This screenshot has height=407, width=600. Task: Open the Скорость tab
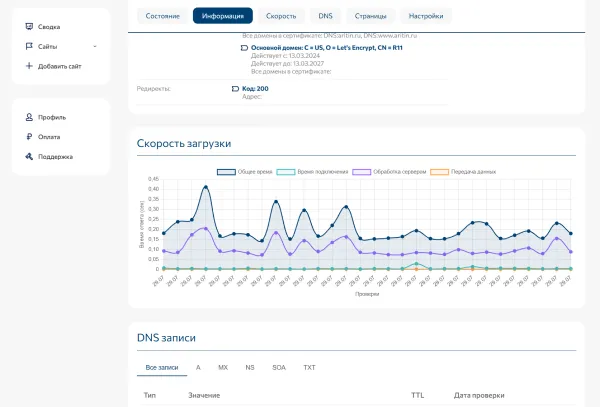280,16
